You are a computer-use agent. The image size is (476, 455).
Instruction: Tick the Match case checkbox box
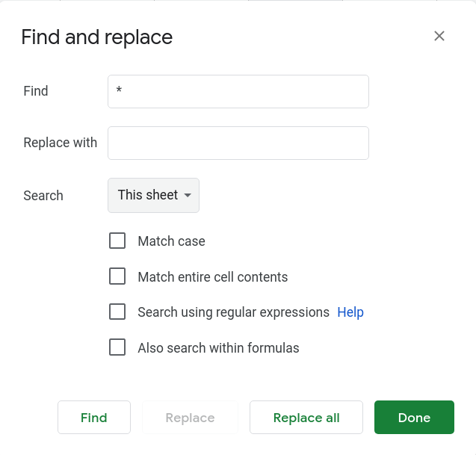coord(117,241)
